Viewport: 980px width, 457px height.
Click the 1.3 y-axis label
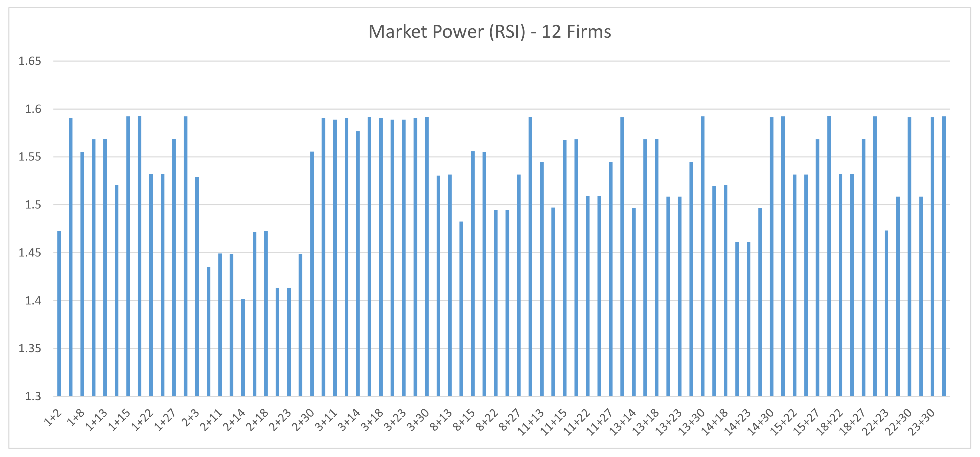tap(33, 396)
